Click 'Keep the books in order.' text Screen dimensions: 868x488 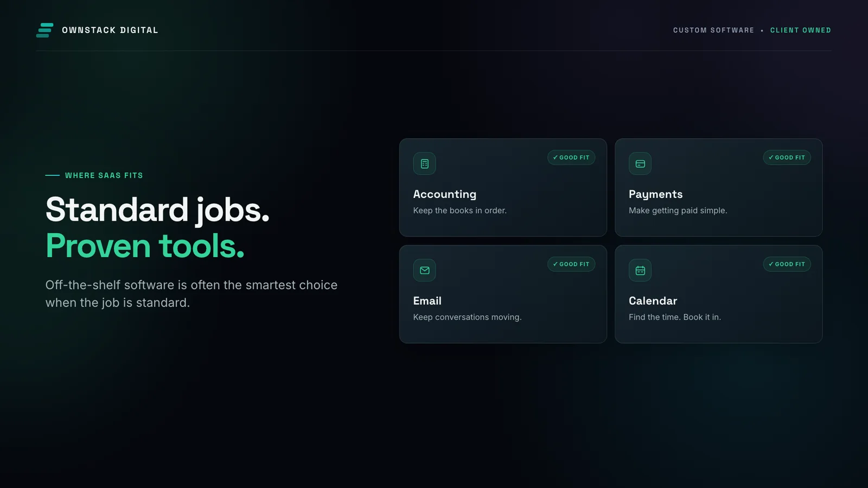tap(460, 210)
